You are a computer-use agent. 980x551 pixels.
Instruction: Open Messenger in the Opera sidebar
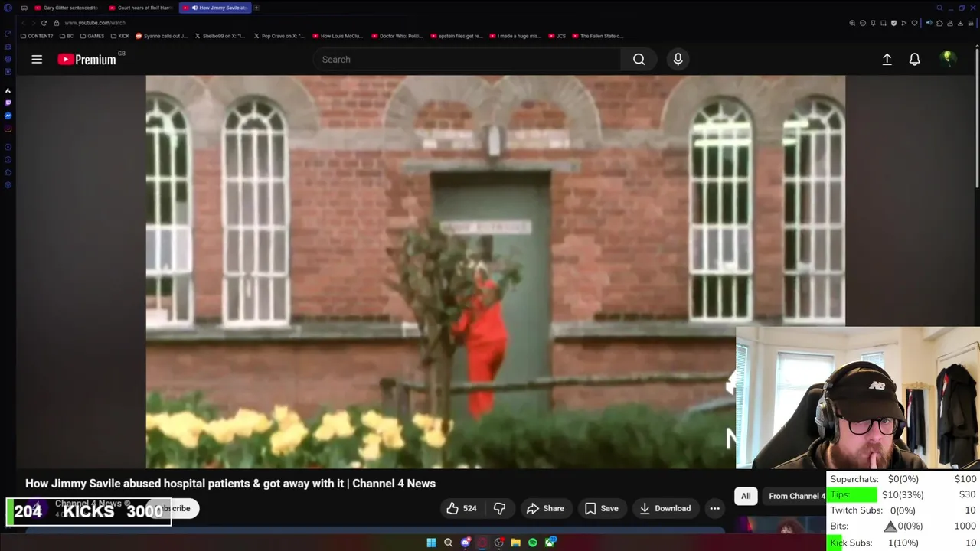coord(8,116)
